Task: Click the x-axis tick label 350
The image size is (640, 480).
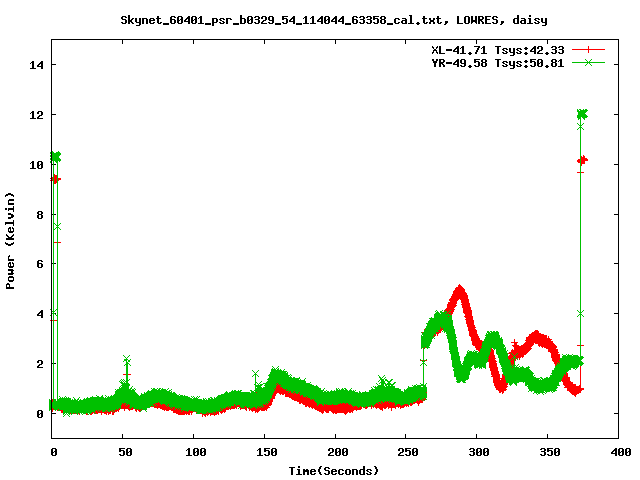Action: click(550, 452)
